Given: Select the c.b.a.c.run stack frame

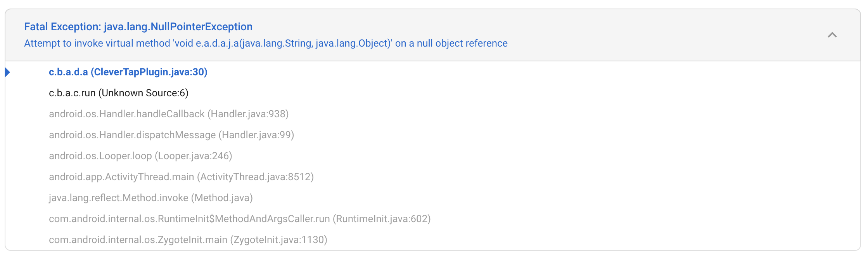Looking at the screenshot, I should [118, 93].
